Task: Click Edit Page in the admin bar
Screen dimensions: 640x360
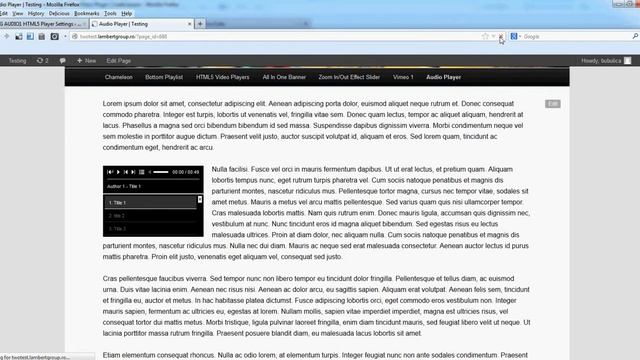Action: click(x=119, y=61)
